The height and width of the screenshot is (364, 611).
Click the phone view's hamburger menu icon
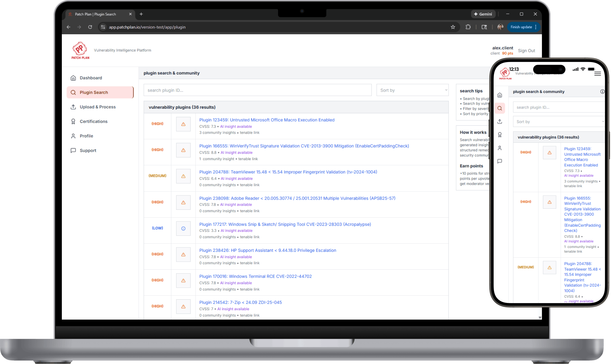pyautogui.click(x=597, y=74)
